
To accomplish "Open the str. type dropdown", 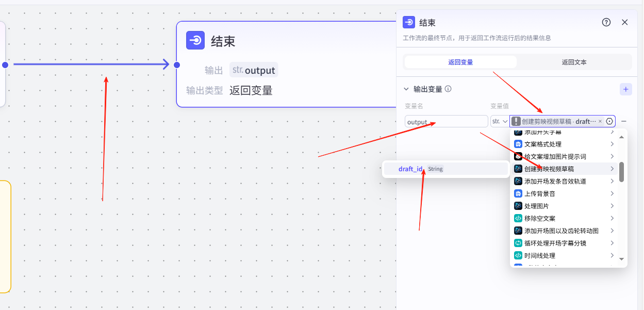I will [x=500, y=121].
